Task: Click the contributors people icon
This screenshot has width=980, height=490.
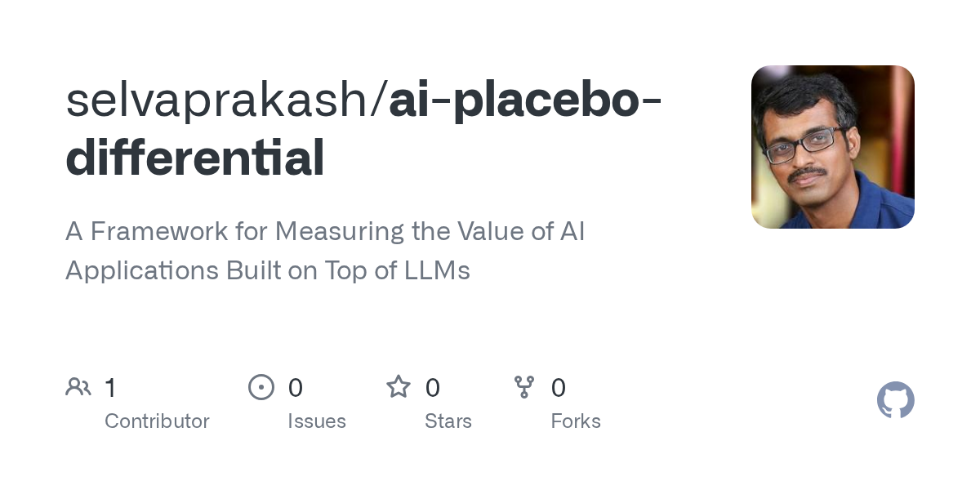Action: [78, 387]
